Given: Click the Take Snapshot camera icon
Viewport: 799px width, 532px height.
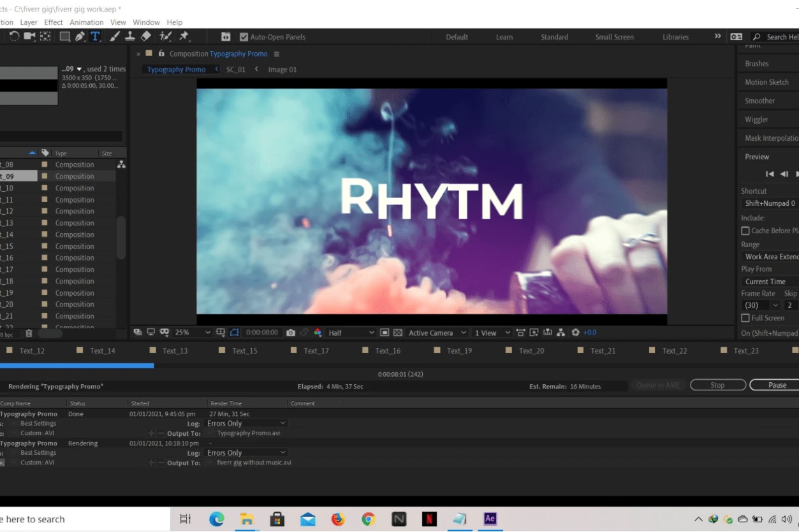Looking at the screenshot, I should click(x=291, y=333).
